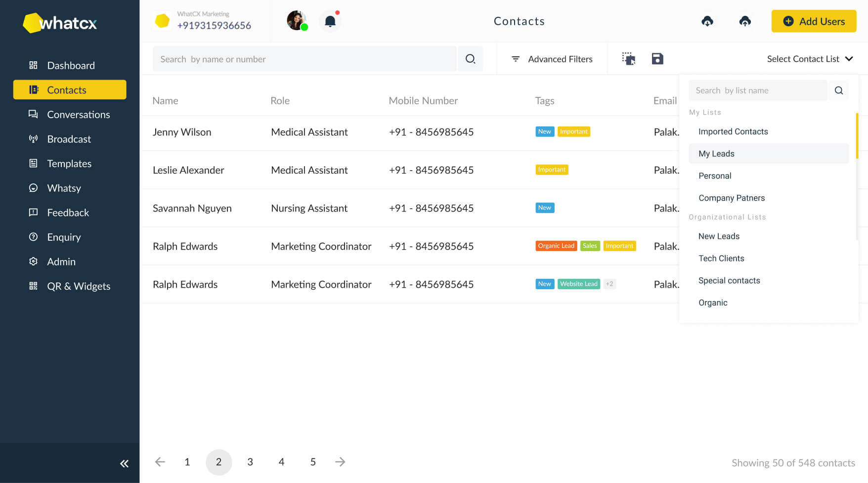
Task: Click the WhatCX Marketing account hexagon icon
Action: click(x=162, y=21)
